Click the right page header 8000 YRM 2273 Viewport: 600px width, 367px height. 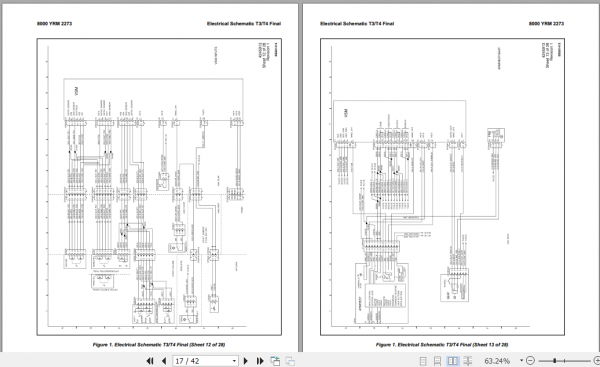(x=546, y=23)
